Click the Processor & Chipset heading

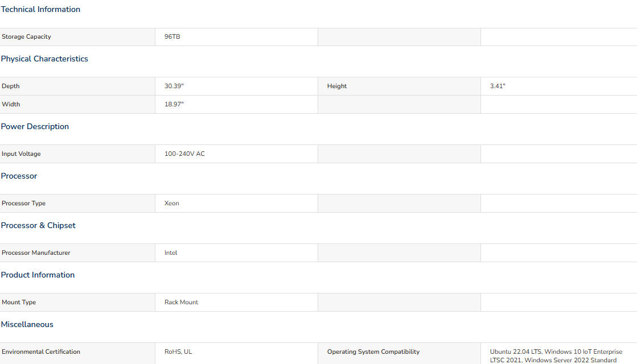pyautogui.click(x=38, y=226)
